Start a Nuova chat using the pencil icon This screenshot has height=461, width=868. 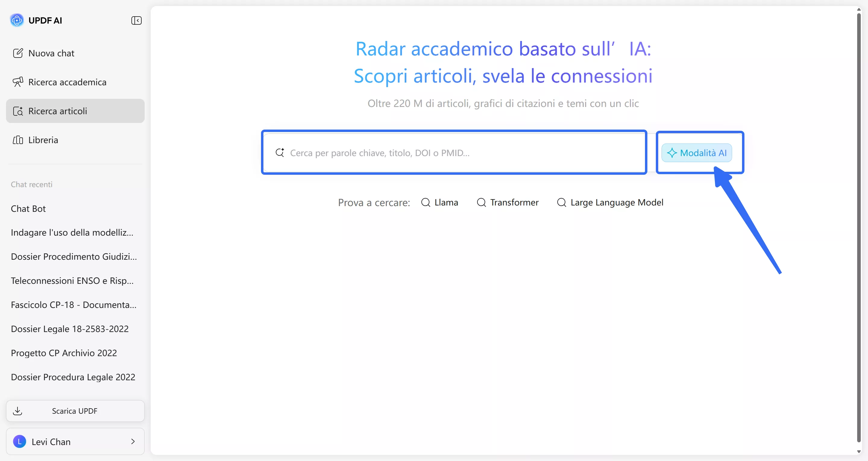[x=18, y=52]
